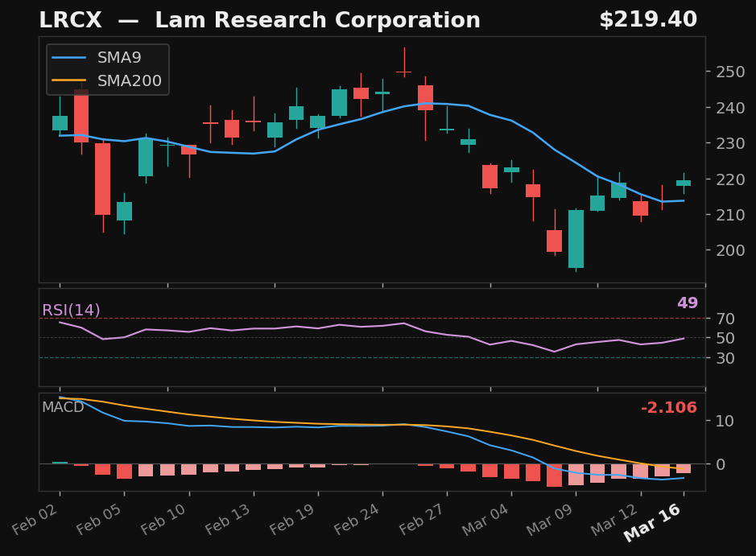Select the Mar 16 date label
This screenshot has width=756, height=556.
[654, 521]
